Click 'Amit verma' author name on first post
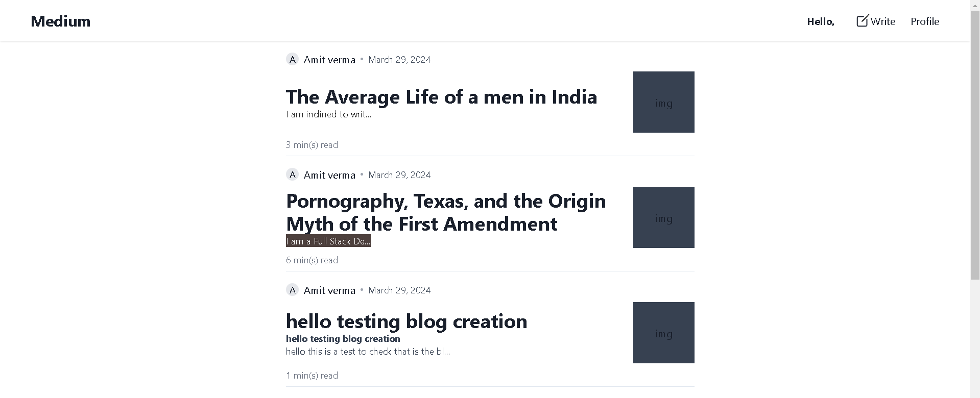The height and width of the screenshot is (398, 980). (x=329, y=59)
